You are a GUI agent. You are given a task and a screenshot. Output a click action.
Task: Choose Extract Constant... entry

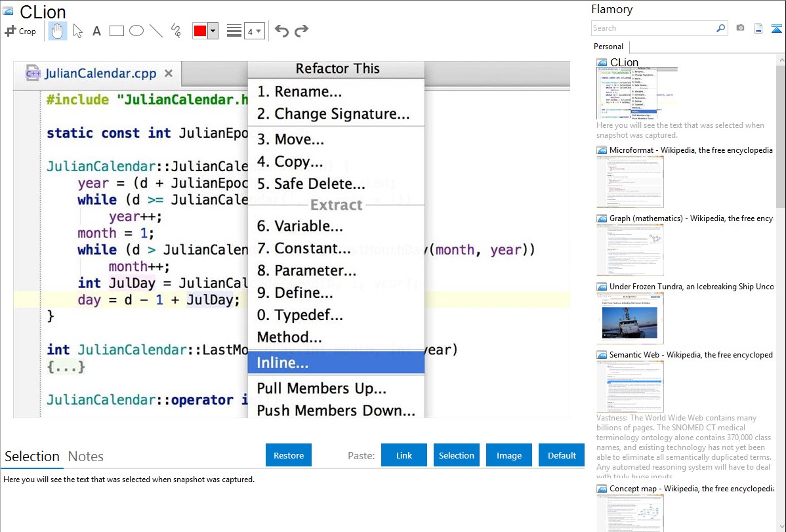pos(336,248)
